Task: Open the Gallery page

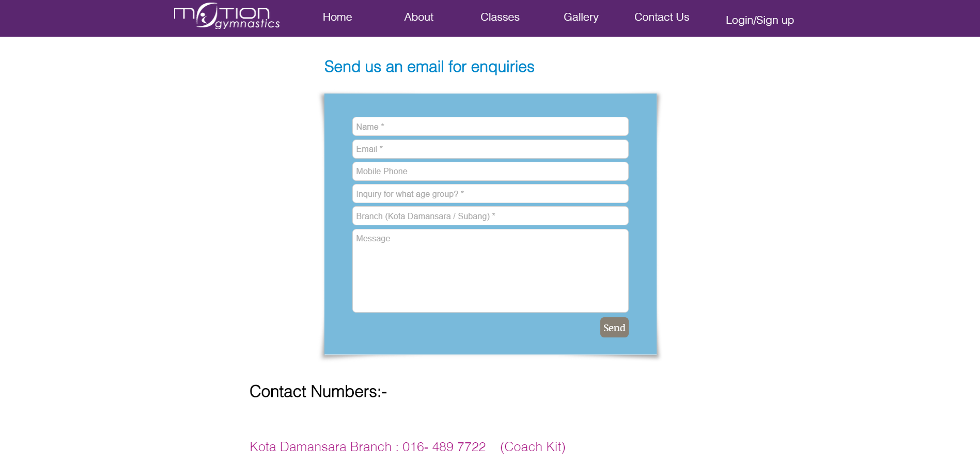Action: (581, 17)
